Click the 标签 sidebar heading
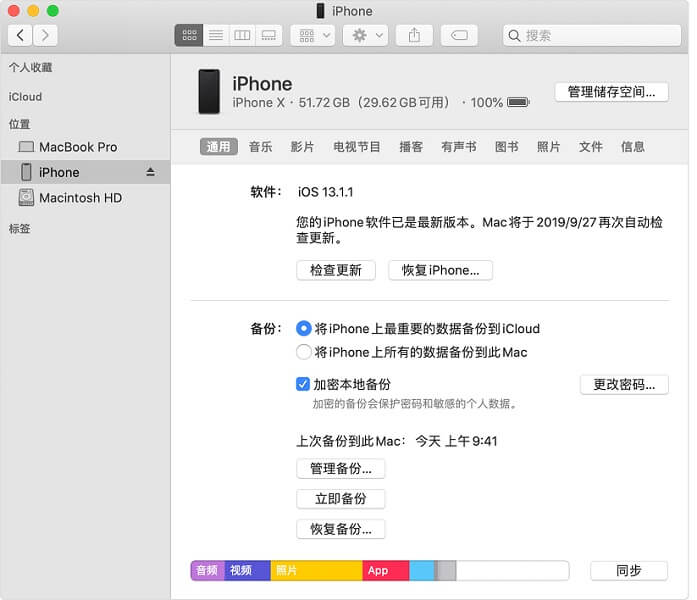Screen dimensions: 697x600 click(20, 229)
